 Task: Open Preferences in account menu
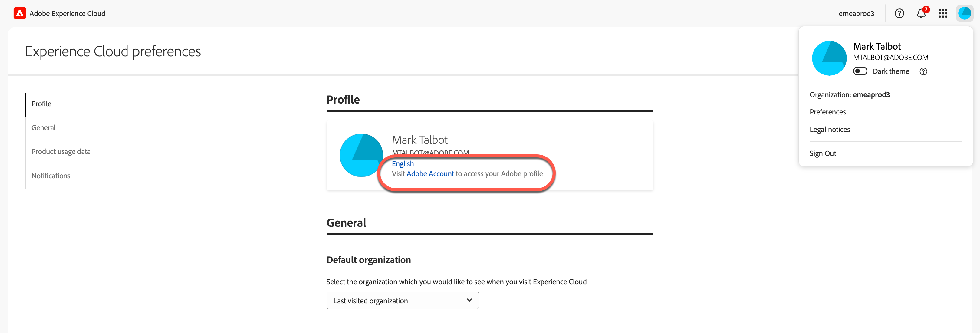click(x=827, y=112)
